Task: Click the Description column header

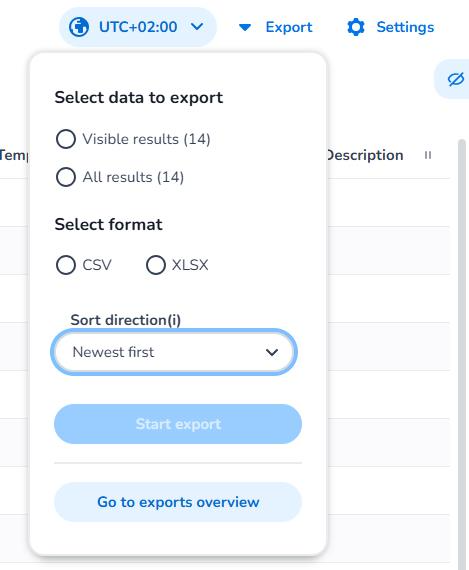Action: pyautogui.click(x=365, y=155)
